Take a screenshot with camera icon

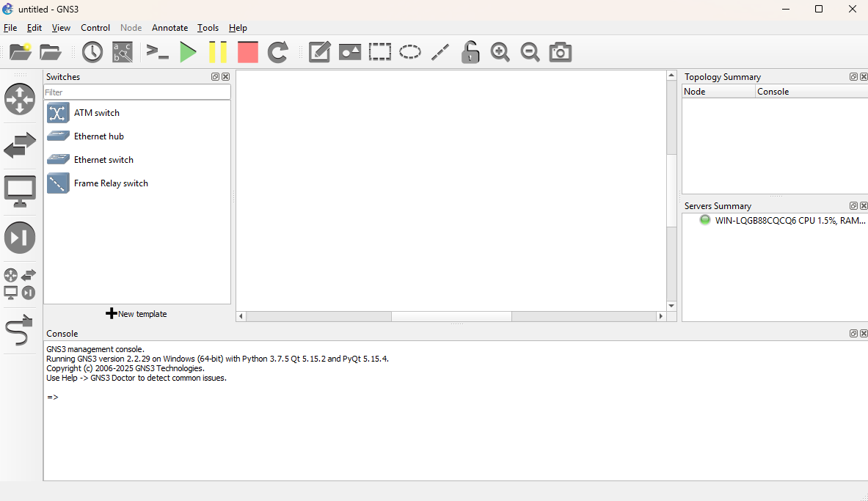561,52
